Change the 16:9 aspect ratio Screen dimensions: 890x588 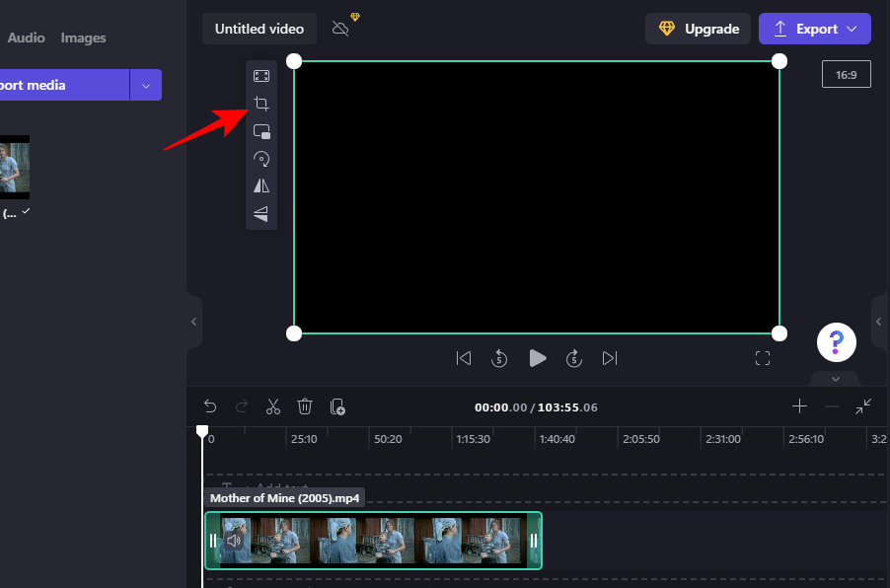tap(846, 73)
